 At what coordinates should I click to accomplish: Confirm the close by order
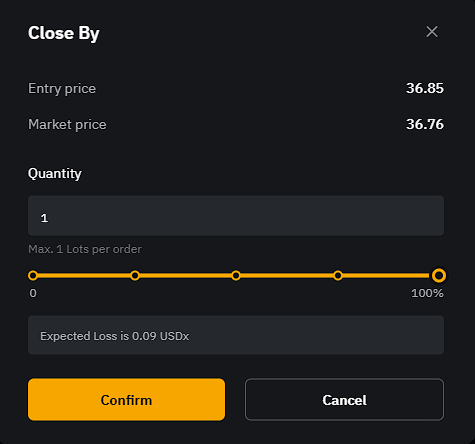(126, 399)
